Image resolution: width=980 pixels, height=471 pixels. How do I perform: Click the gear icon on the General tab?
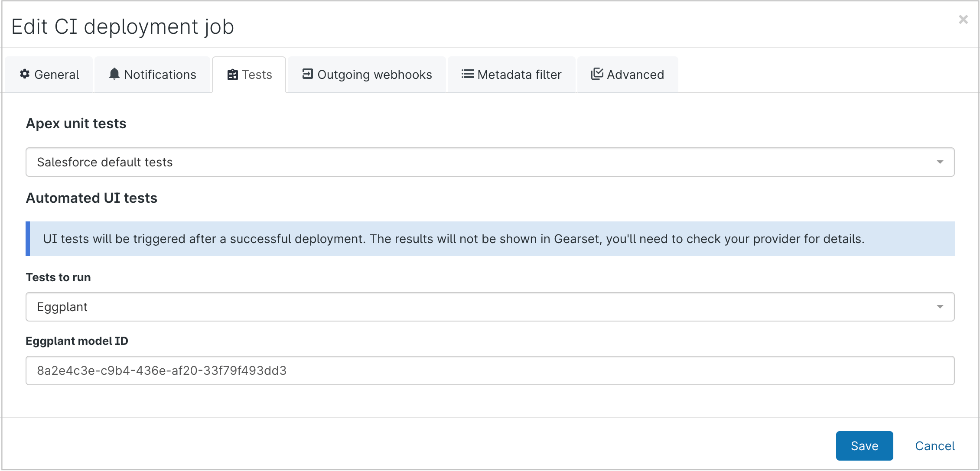tap(24, 74)
